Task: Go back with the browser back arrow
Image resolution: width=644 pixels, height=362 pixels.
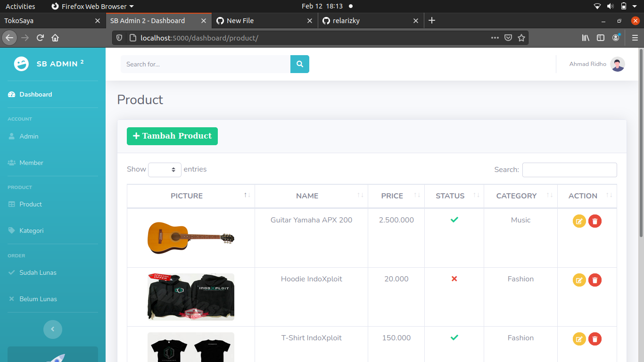Action: coord(9,38)
